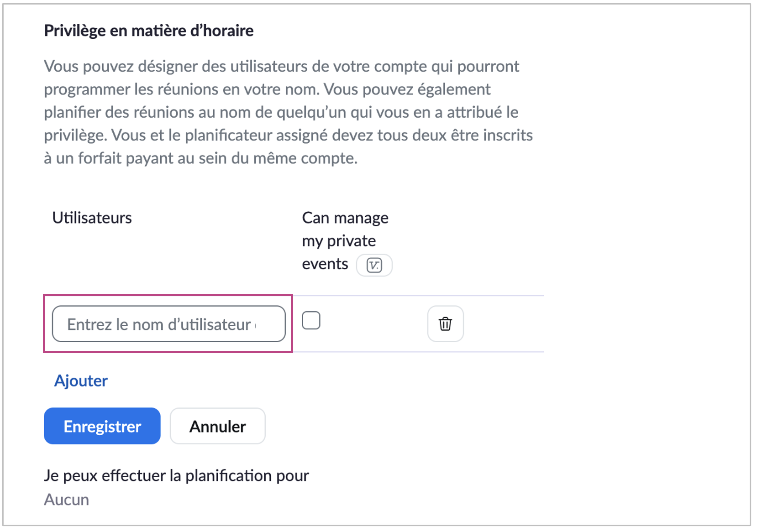Screen dimensions: 757x532
Task: Click the 'Annuler' button
Action: (x=217, y=426)
